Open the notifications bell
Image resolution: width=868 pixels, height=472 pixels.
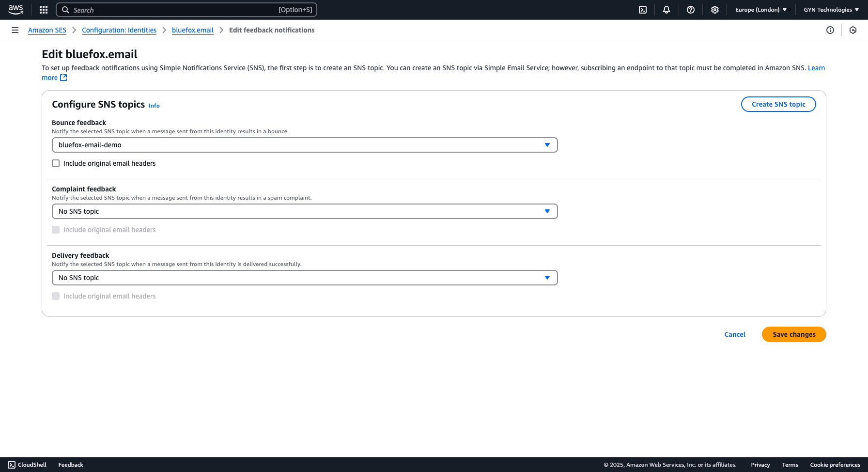[666, 10]
